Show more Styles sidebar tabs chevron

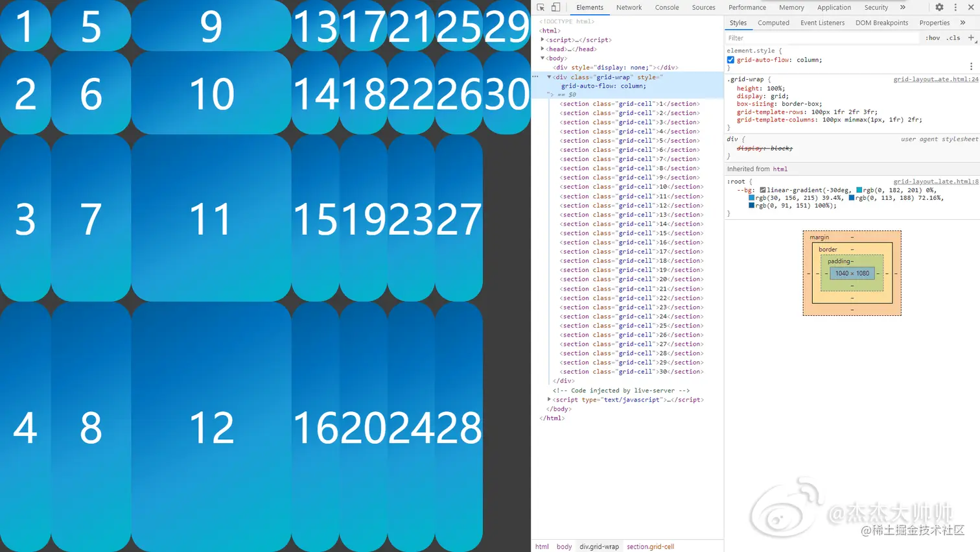tap(963, 23)
